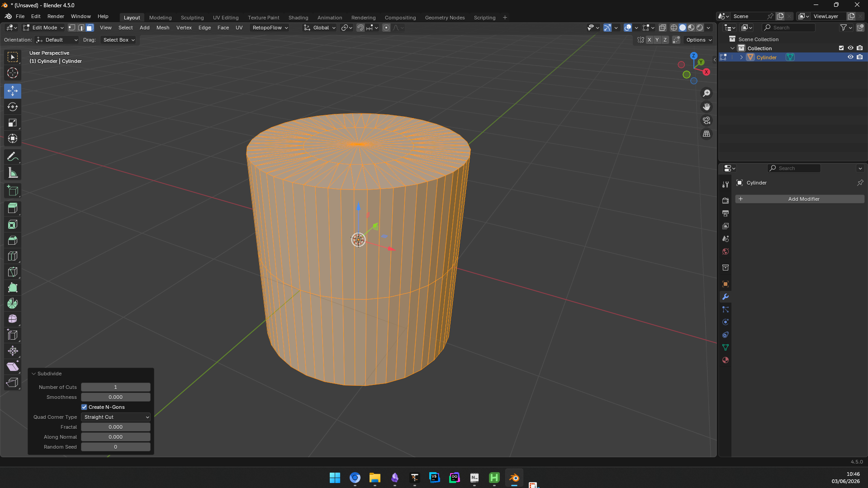Viewport: 868px width, 488px height.
Task: Toggle camera view in the viewport
Action: [707, 120]
